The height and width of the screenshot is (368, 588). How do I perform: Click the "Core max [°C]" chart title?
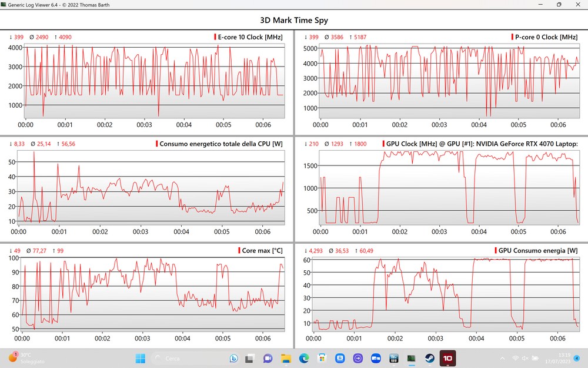pyautogui.click(x=262, y=250)
